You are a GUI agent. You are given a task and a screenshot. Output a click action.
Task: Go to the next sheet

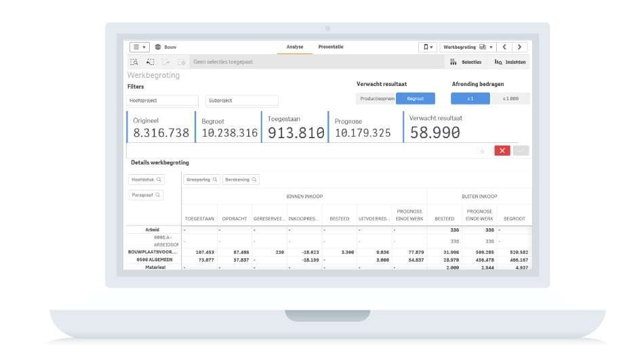tap(519, 47)
